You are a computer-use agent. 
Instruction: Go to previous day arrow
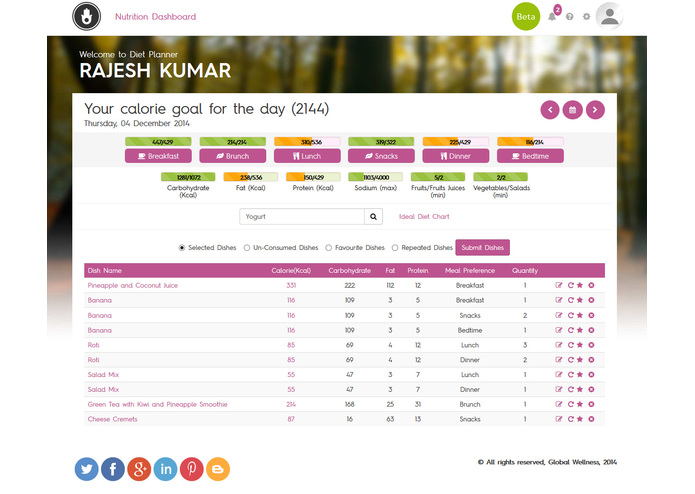550,110
